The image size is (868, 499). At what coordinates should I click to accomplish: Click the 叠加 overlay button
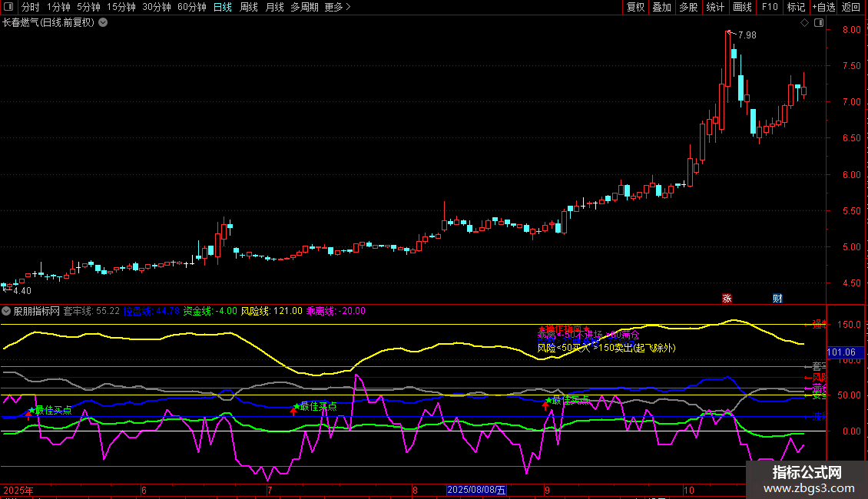pos(661,8)
